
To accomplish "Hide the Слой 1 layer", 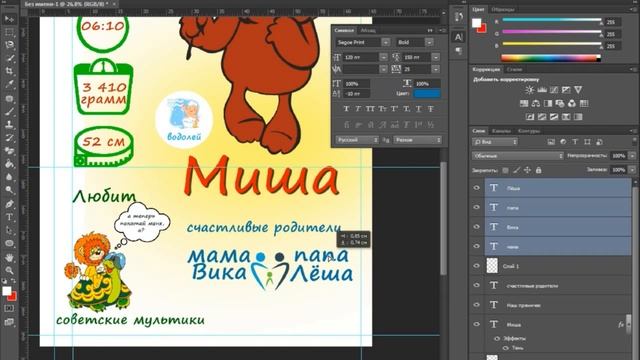I will coord(476,266).
